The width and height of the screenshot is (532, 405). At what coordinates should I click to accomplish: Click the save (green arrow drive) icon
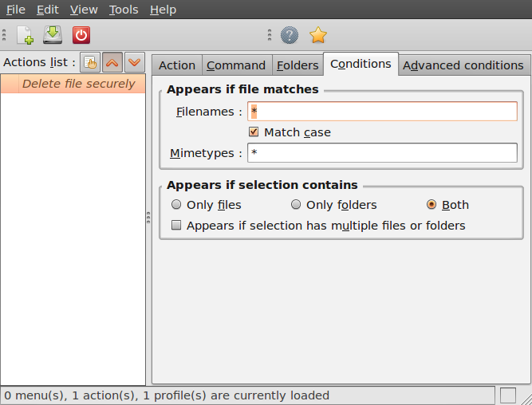click(x=53, y=35)
